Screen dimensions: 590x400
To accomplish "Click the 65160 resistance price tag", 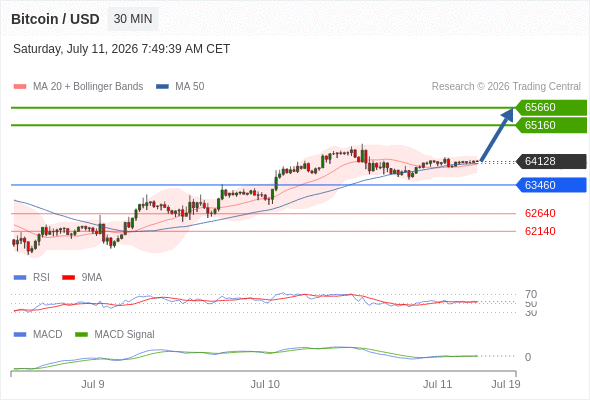I will [551, 125].
